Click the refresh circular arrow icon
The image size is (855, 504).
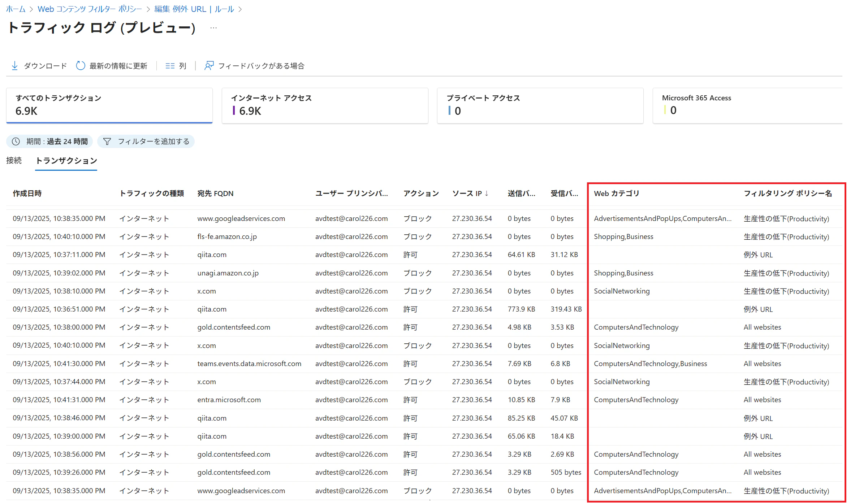(81, 66)
